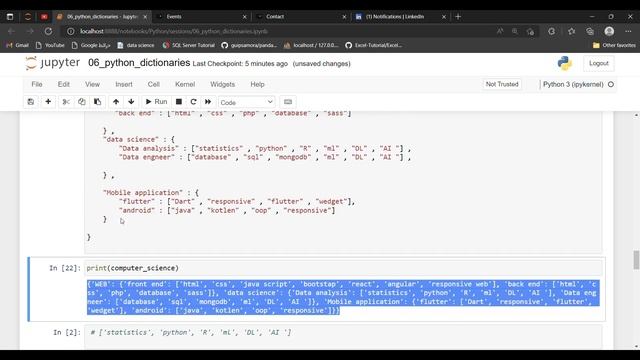Screen dimensions: 640x360
Task: Open the Help menu
Action: [257, 84]
